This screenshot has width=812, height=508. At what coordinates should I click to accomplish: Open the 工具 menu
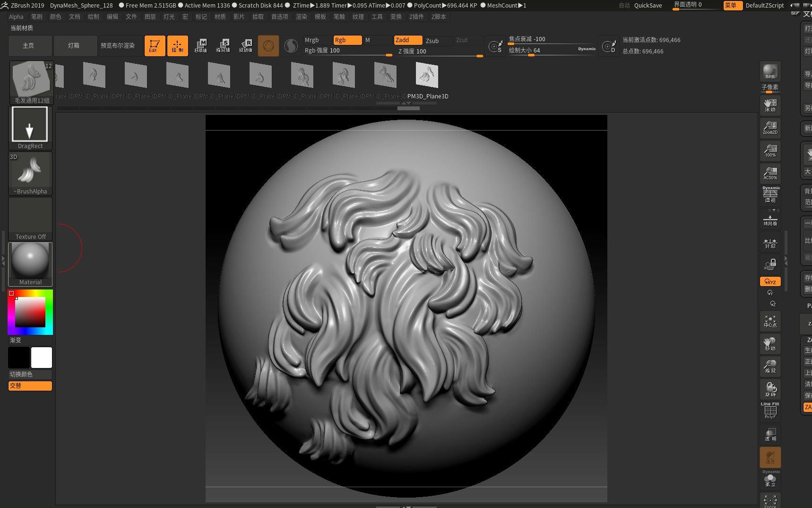pyautogui.click(x=377, y=17)
